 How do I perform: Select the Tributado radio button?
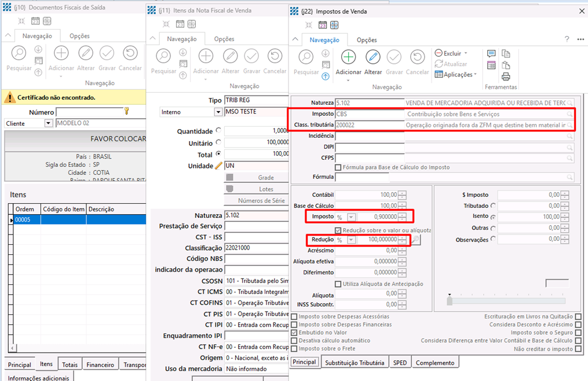493,206
